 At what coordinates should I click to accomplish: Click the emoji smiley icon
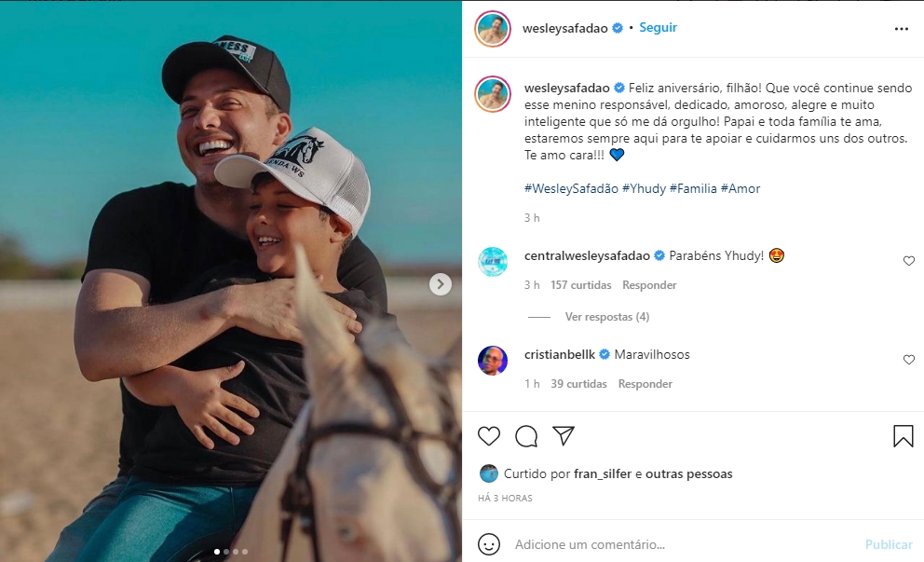coord(489,544)
